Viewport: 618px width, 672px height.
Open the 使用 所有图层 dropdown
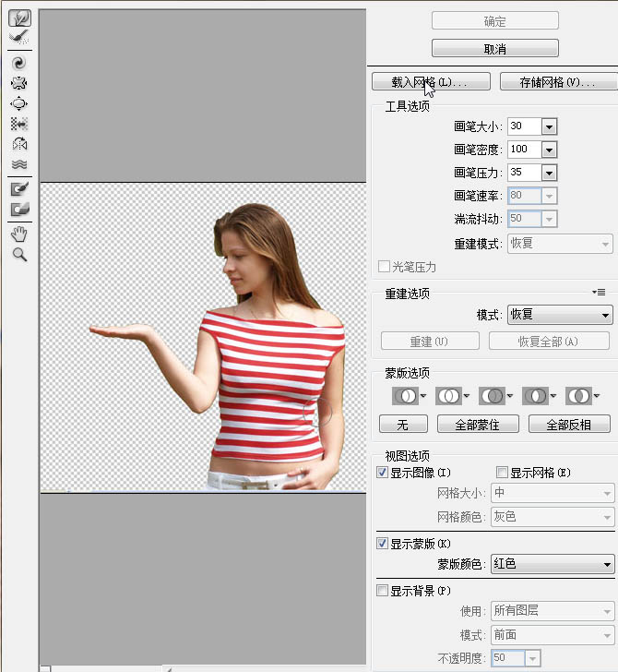(553, 611)
